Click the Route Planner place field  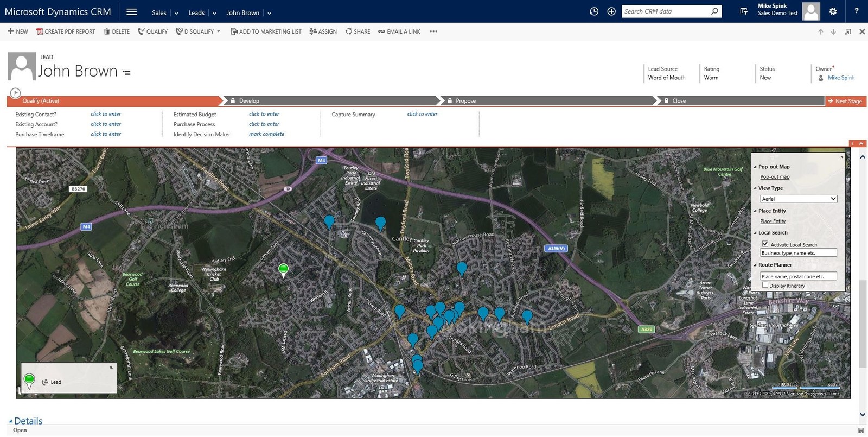tap(799, 276)
